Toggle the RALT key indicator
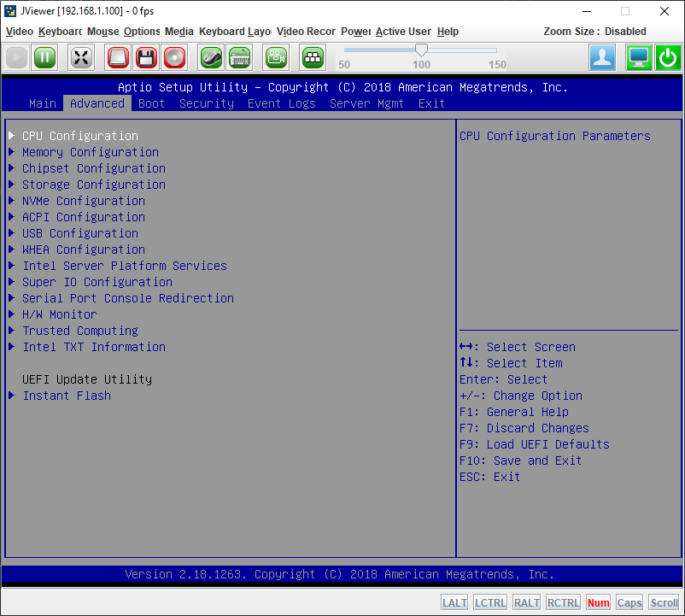 point(526,602)
